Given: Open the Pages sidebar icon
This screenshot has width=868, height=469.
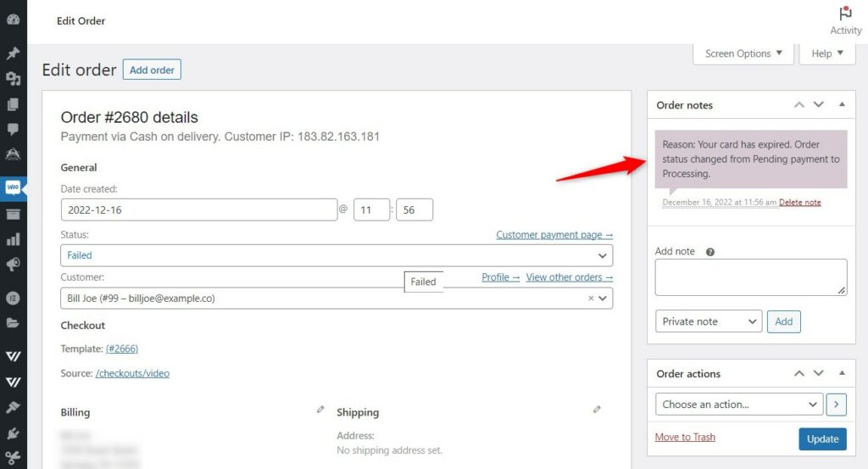Looking at the screenshot, I should coord(13,104).
